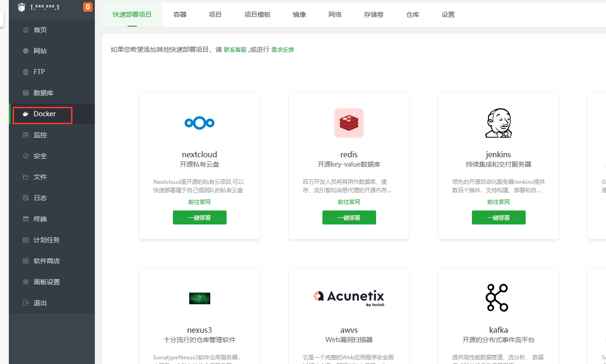Click the nexus3 card title
Viewport: 606px width, 364px height.
pos(200,330)
